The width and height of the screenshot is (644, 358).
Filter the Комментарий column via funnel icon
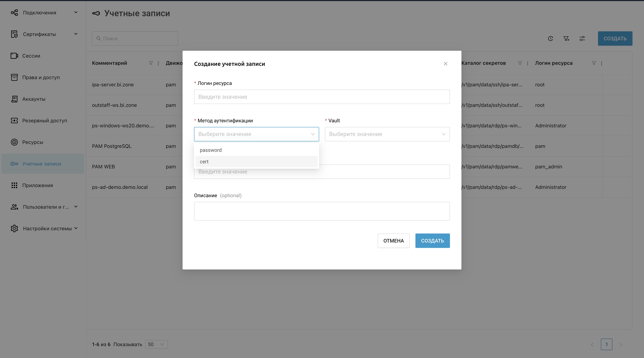pos(151,63)
